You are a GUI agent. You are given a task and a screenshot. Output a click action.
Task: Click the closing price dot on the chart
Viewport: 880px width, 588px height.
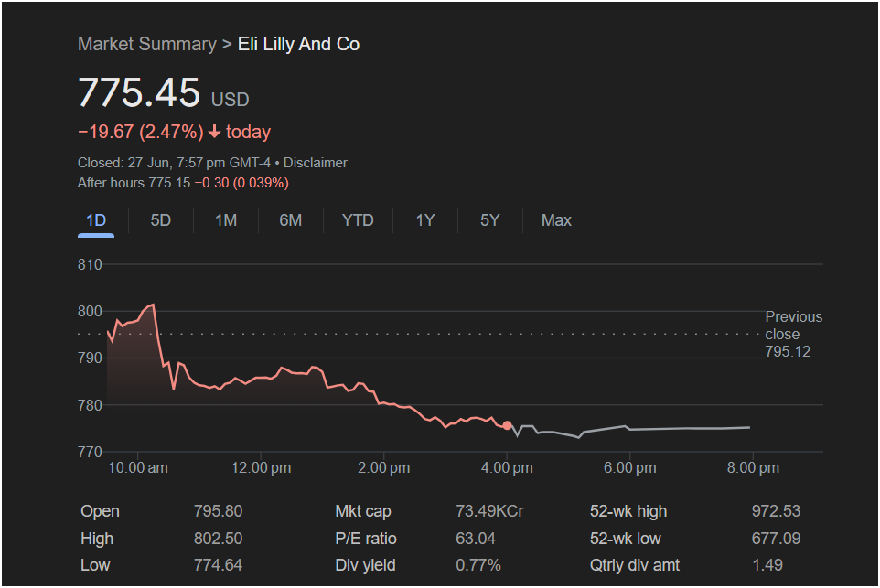click(507, 426)
